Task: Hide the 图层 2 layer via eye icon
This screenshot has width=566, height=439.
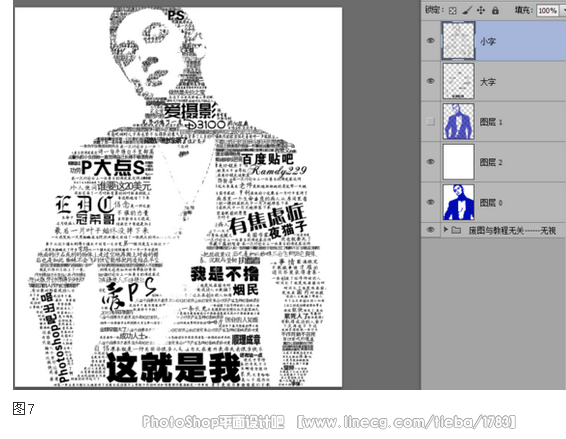Action: 430,162
